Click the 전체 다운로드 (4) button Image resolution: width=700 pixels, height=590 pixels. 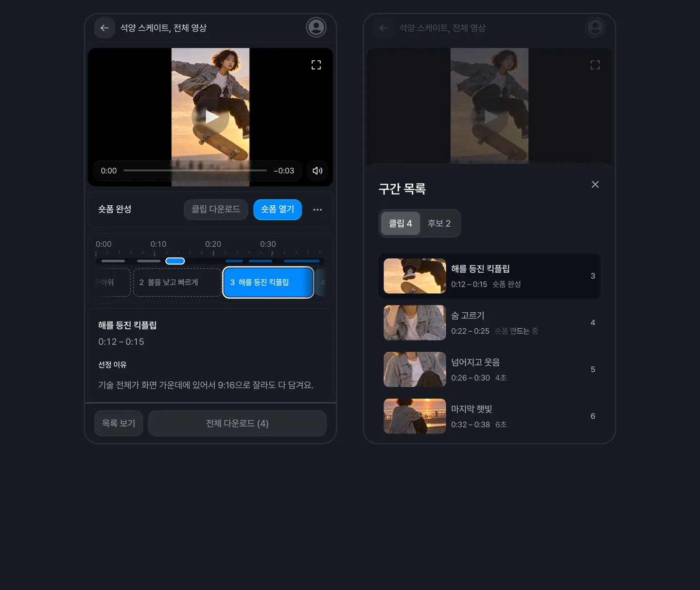click(x=237, y=423)
